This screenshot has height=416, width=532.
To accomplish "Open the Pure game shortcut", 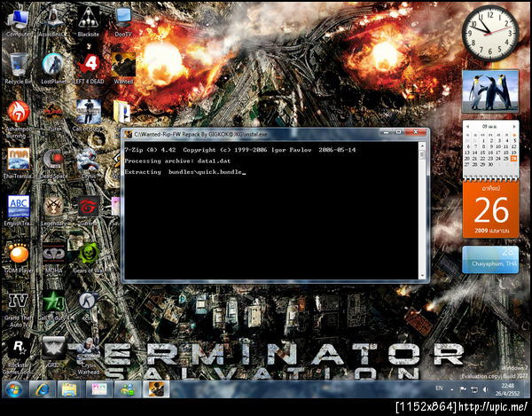I will [53, 117].
